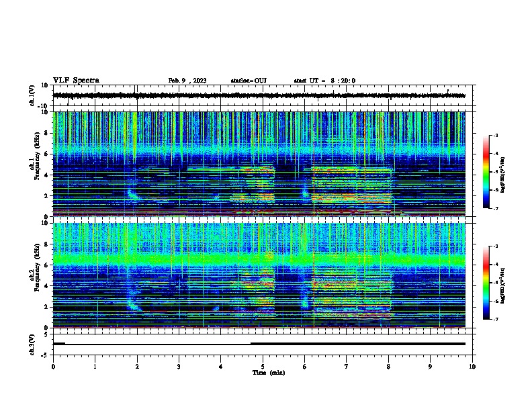Click time axis tick label '7'
The height and width of the screenshot is (411, 532).
tap(347, 367)
